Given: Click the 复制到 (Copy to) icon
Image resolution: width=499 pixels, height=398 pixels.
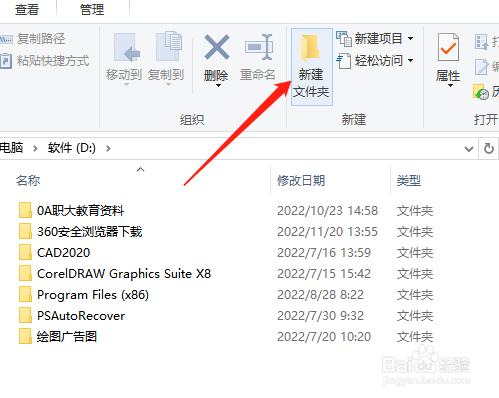Looking at the screenshot, I should point(169,46).
